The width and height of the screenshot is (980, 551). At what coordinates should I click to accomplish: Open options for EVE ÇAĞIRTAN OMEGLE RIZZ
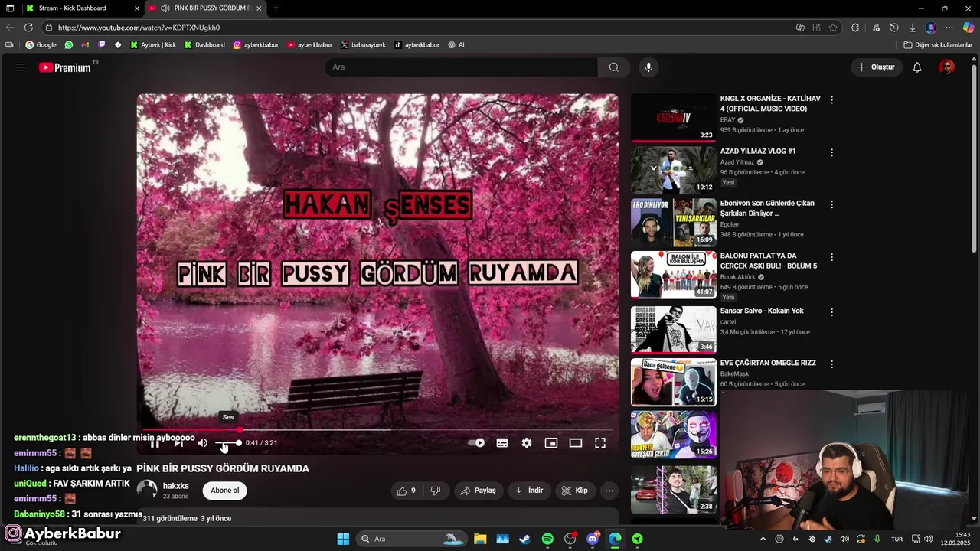(x=831, y=364)
